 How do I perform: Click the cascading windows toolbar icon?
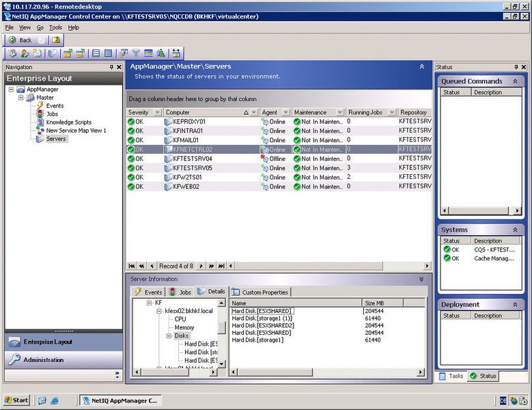(x=124, y=53)
